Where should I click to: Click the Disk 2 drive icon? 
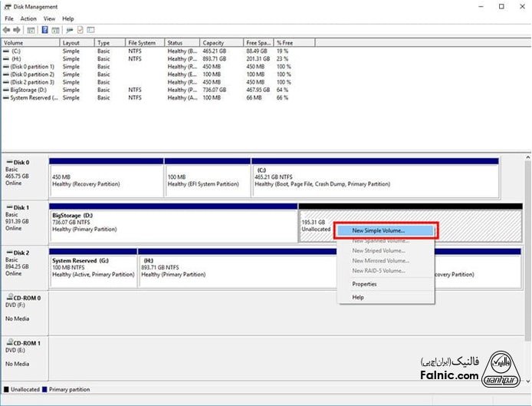pos(8,252)
